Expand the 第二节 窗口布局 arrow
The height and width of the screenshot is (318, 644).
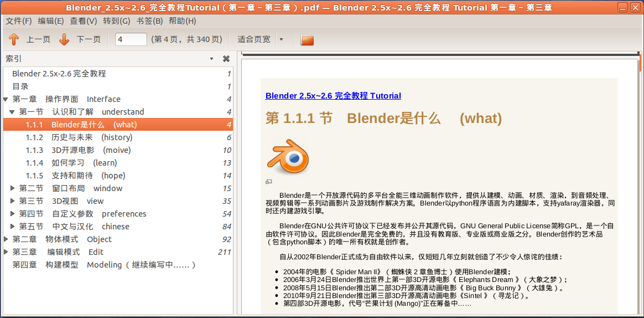[12, 188]
